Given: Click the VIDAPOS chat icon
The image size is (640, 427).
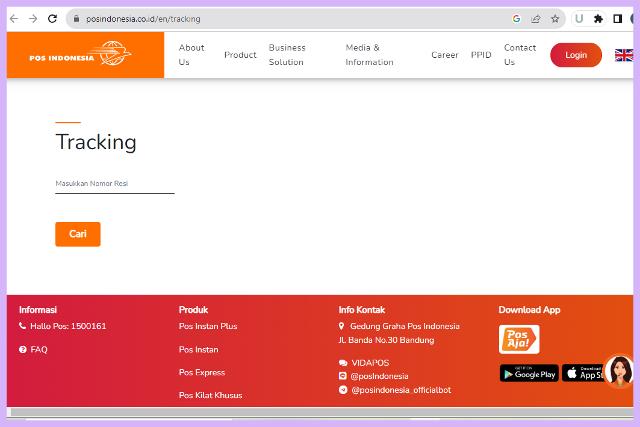Looking at the screenshot, I should (343, 363).
